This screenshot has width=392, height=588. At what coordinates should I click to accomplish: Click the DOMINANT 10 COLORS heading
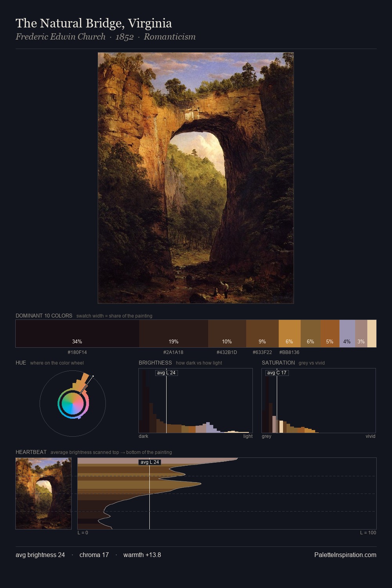(44, 316)
